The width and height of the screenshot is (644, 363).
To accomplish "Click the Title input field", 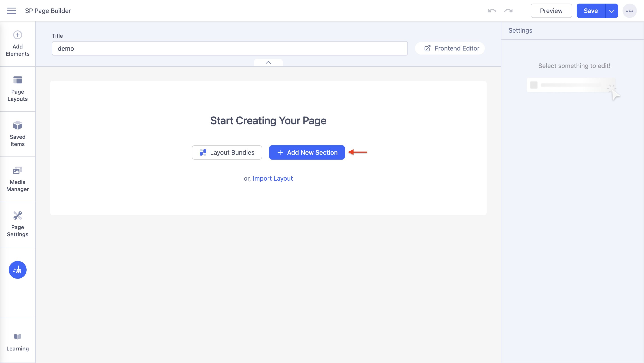I will [229, 49].
